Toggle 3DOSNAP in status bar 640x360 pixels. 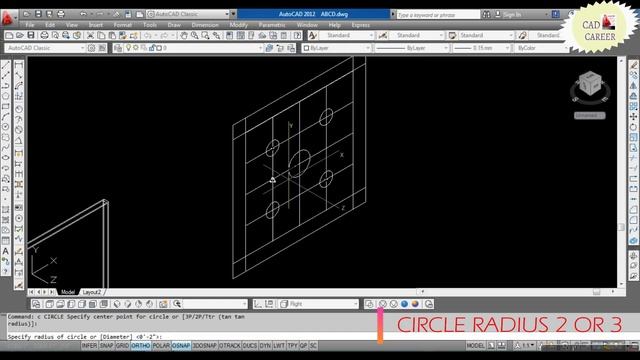click(x=204, y=346)
